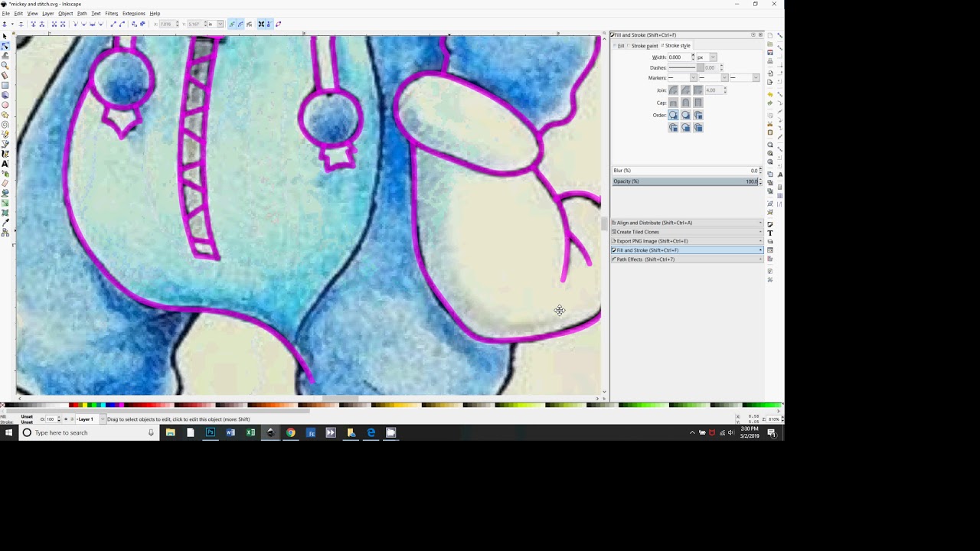This screenshot has height=551, width=980.
Task: Expand the Create Tiled Clones panel
Action: pyautogui.click(x=687, y=232)
